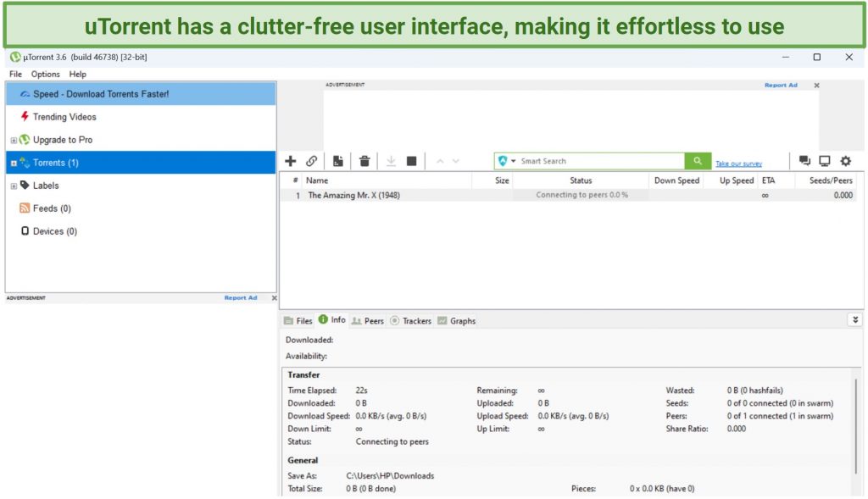Click the phone icon beside Devices
Screen dimensions: 868x499
point(25,230)
